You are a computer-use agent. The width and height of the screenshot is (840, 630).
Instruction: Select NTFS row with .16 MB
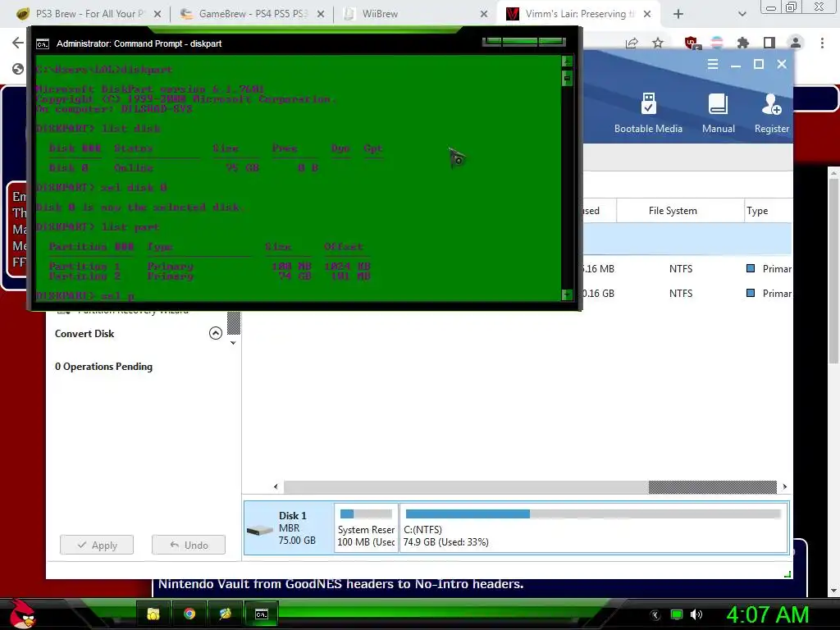coord(687,268)
